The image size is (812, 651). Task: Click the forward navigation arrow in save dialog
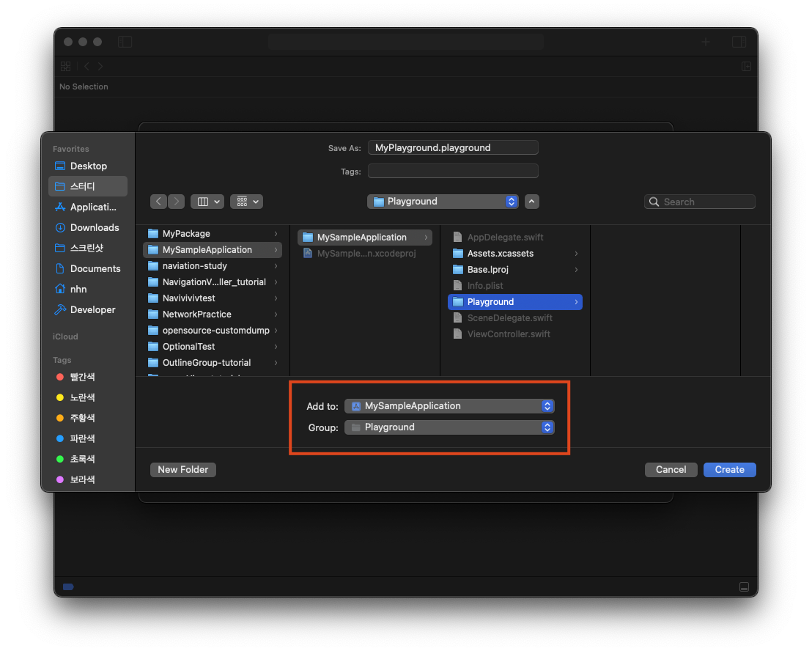177,202
